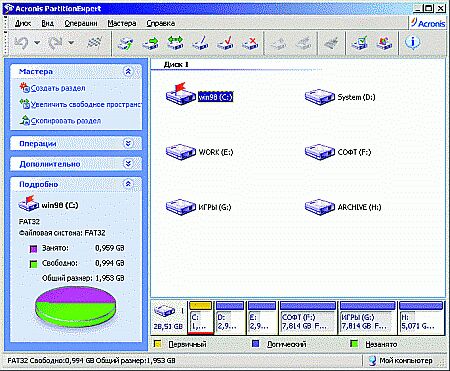This screenshot has height=371, width=450.
Task: Collapse the Мастера sidebar panel
Action: (128, 71)
